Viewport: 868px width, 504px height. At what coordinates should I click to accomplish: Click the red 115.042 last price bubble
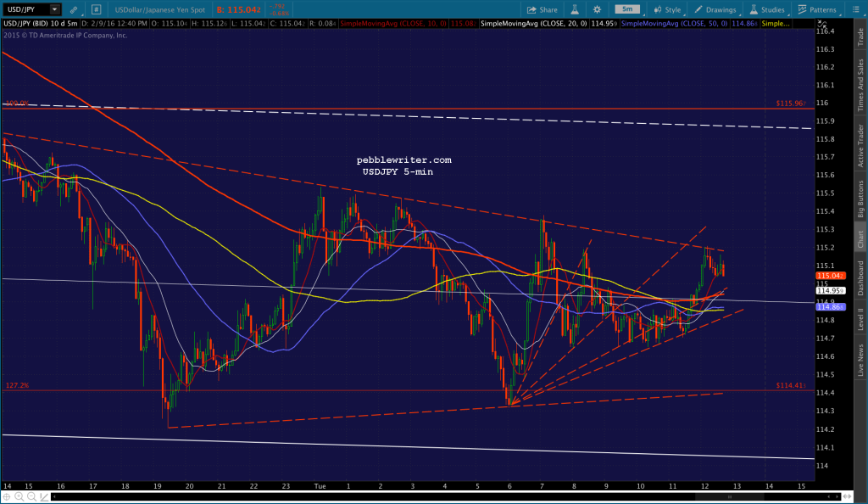(x=830, y=276)
